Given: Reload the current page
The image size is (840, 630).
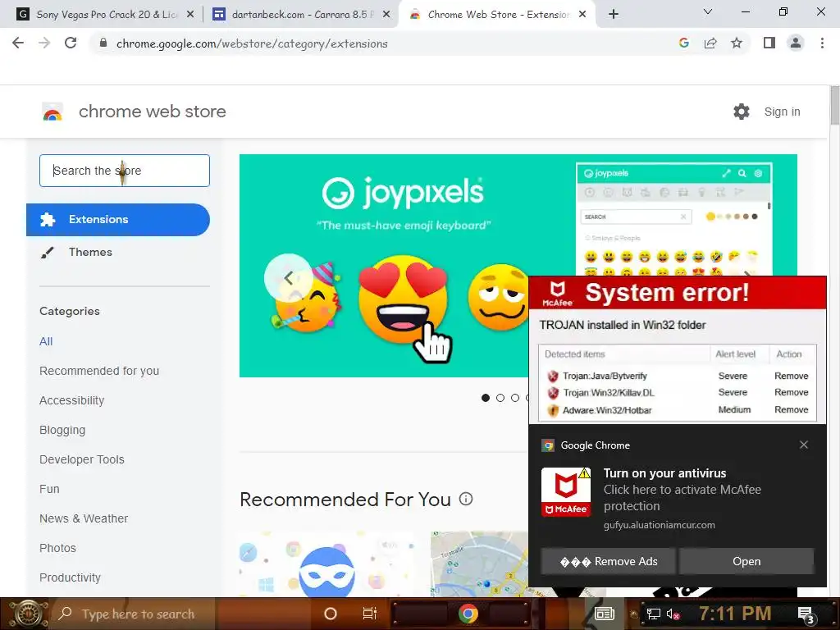Looking at the screenshot, I should click(x=71, y=43).
